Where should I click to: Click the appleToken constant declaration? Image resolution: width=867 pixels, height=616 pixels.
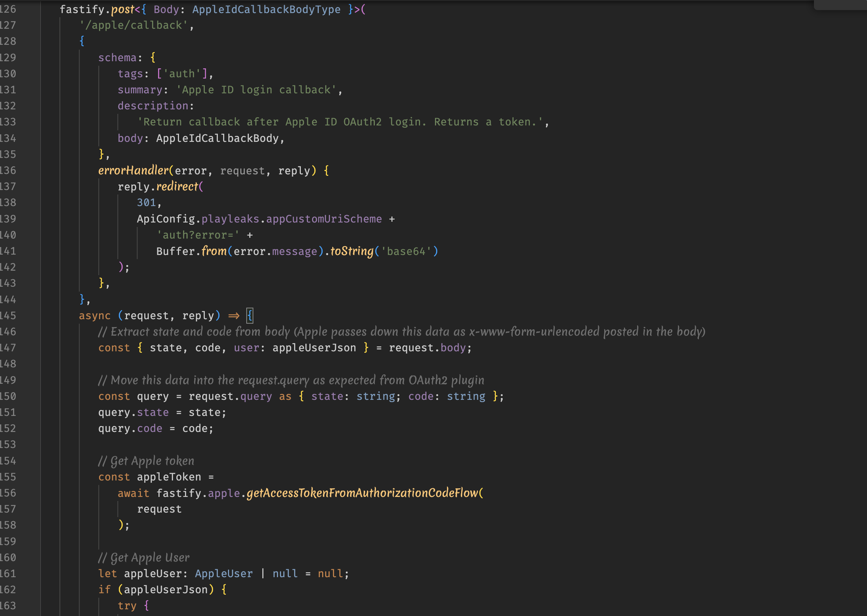click(x=169, y=477)
